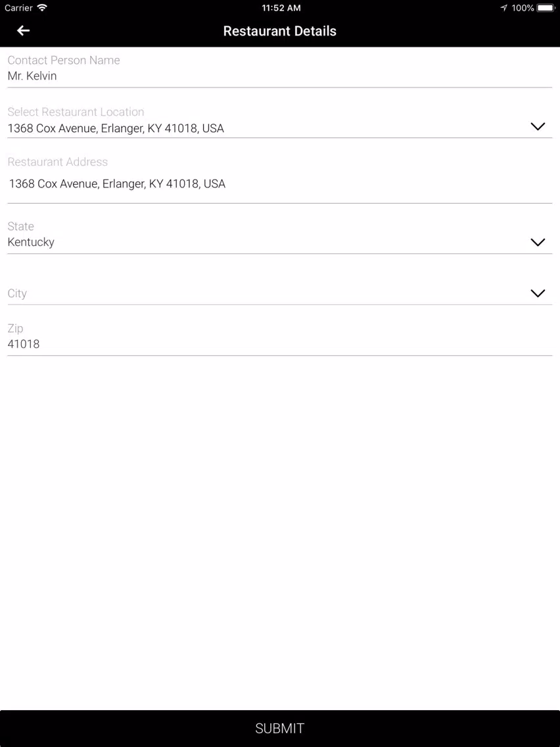Expand the Select Restaurant Location chevron
Viewport: 560px width, 747px height.
click(x=538, y=127)
